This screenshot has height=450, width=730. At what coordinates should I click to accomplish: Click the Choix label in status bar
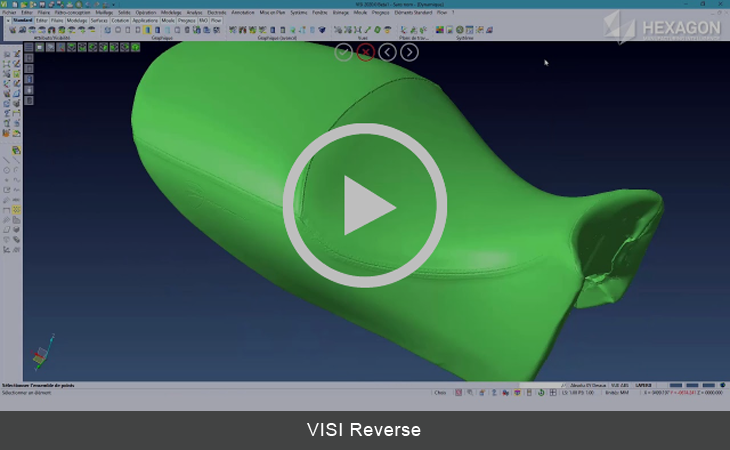point(440,393)
